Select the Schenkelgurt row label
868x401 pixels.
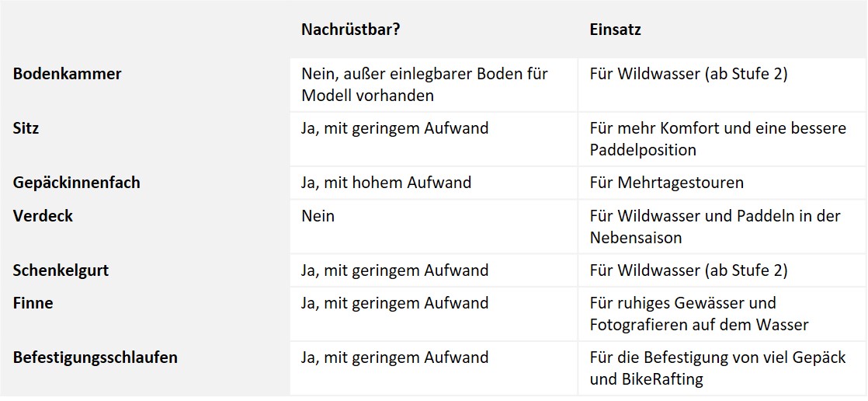tap(61, 270)
